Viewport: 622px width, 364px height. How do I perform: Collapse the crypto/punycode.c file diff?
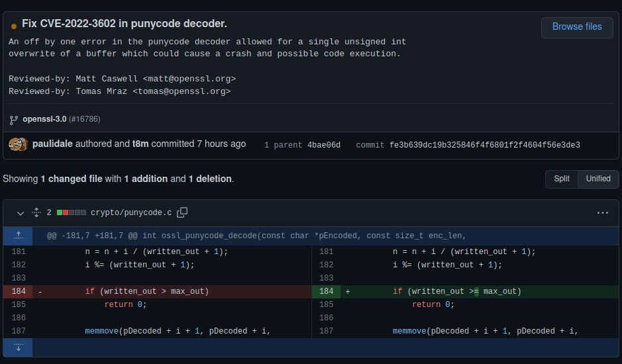click(x=21, y=213)
